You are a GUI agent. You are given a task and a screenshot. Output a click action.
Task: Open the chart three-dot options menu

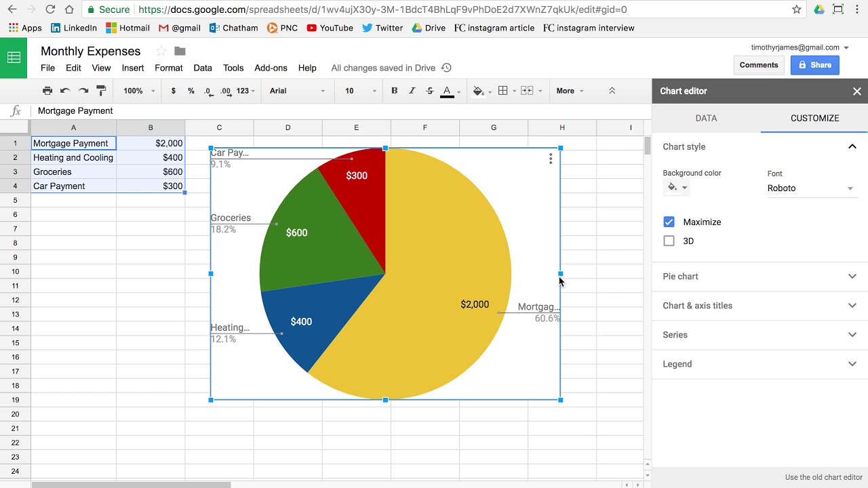551,159
